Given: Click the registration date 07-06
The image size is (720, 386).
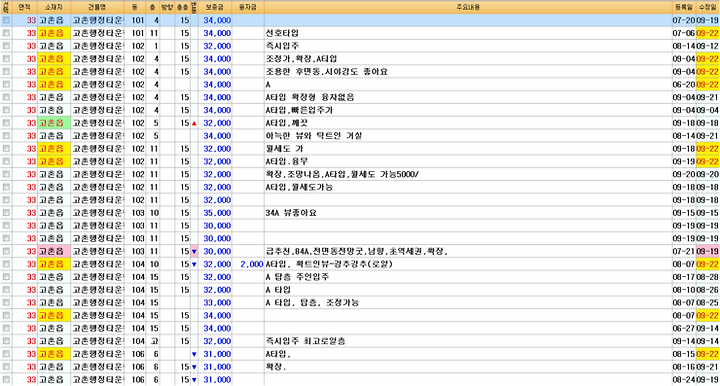Looking at the screenshot, I should [684, 33].
